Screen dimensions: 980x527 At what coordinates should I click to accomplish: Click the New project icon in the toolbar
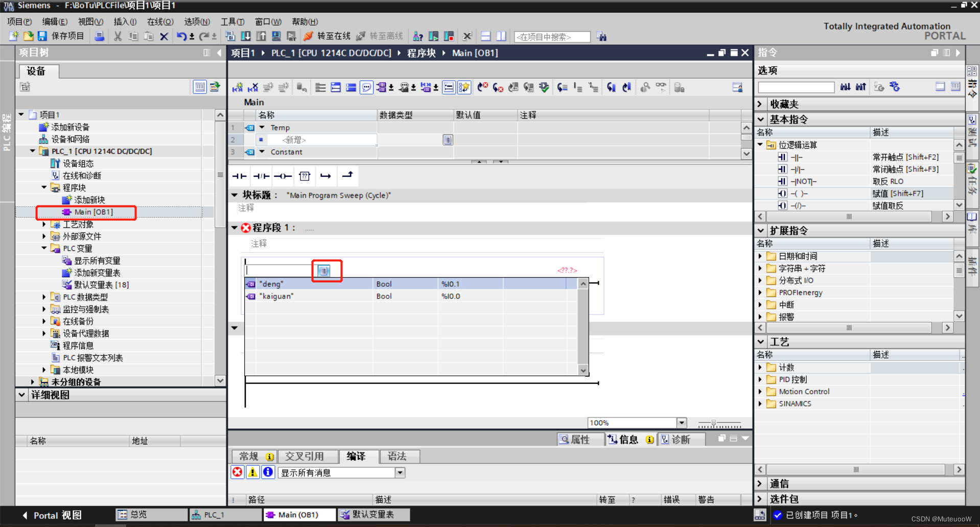(14, 36)
